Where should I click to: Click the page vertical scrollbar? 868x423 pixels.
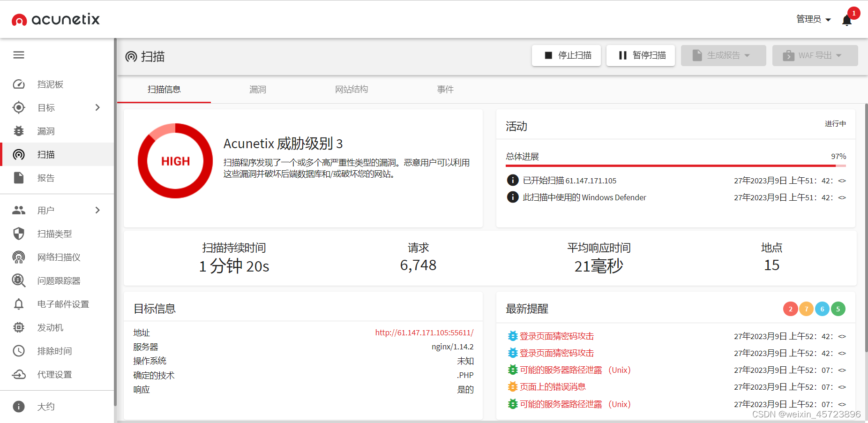tap(866, 227)
